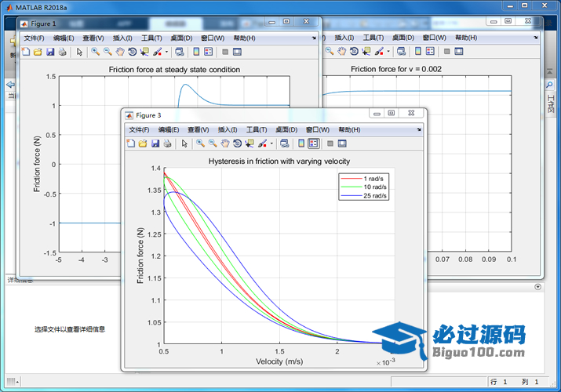Print Figure 3 with the printer icon
The image size is (561, 392).
[167, 143]
